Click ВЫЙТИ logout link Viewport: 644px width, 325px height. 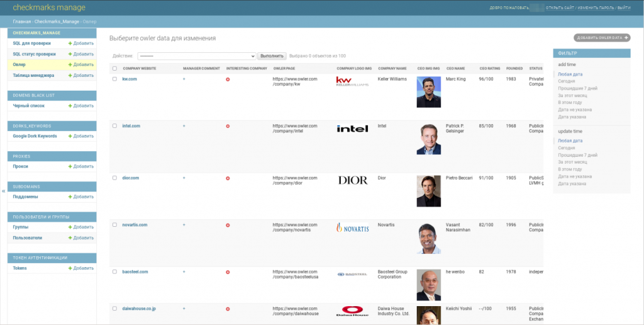click(624, 8)
